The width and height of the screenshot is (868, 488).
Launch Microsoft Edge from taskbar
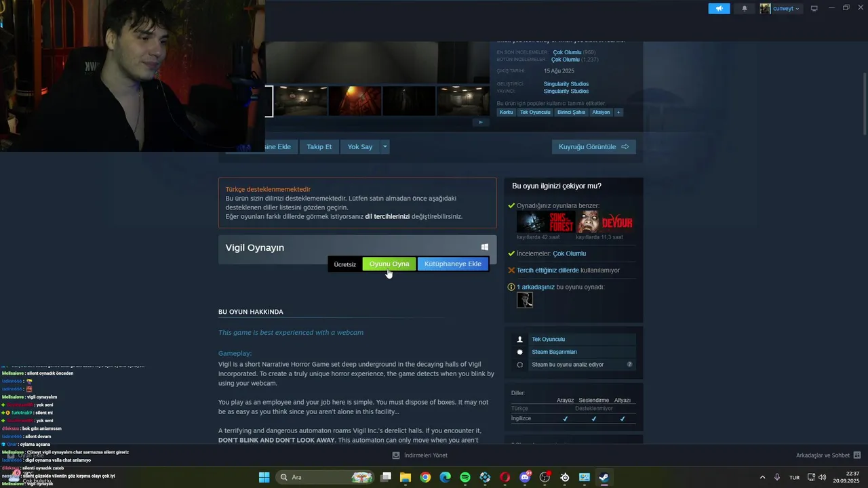pos(445,477)
